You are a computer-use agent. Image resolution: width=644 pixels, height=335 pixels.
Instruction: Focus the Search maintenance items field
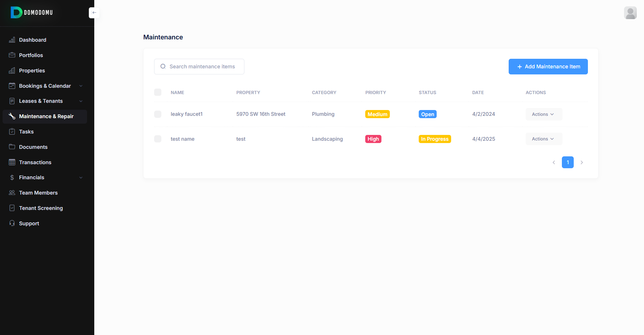202,67
